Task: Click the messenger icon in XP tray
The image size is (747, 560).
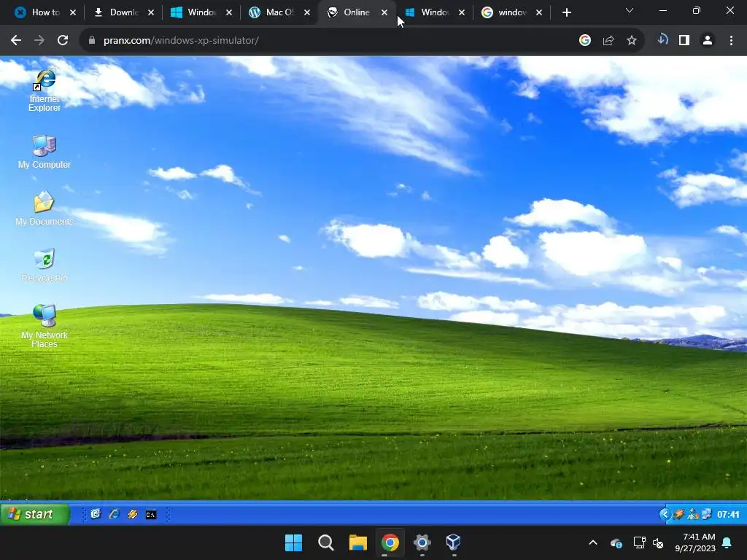Action: point(693,514)
